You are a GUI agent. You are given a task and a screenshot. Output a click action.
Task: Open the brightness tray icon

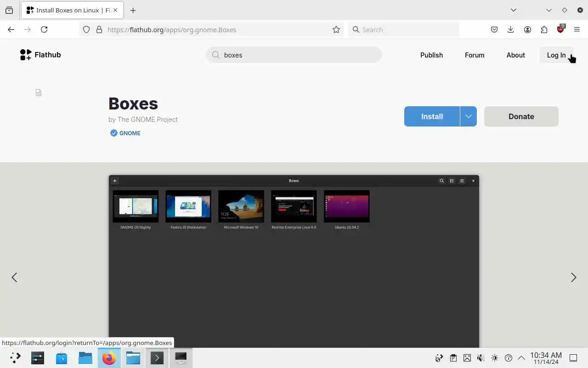click(x=494, y=358)
